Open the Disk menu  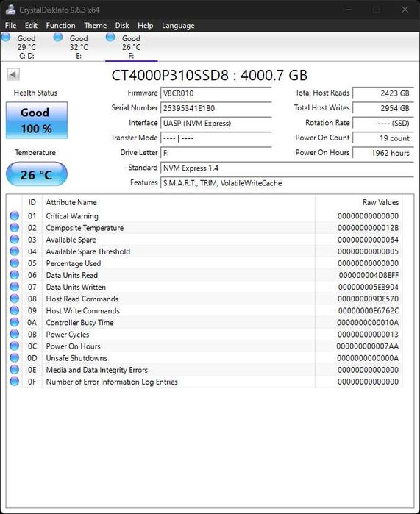coord(122,26)
